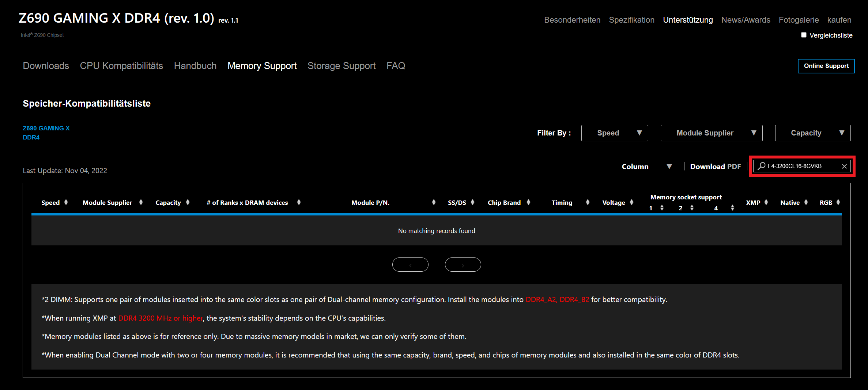The image size is (868, 390).
Task: Open Spezifikation in top navigation
Action: click(632, 20)
